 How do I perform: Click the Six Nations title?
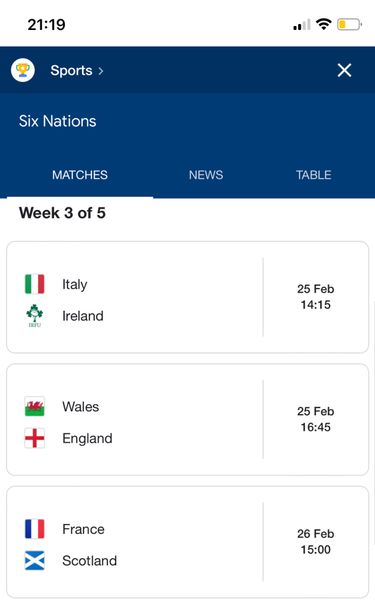click(57, 121)
